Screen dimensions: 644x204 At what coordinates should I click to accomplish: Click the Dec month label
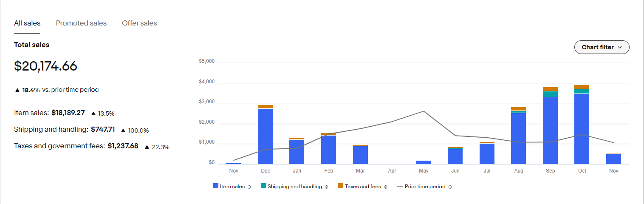tap(266, 171)
